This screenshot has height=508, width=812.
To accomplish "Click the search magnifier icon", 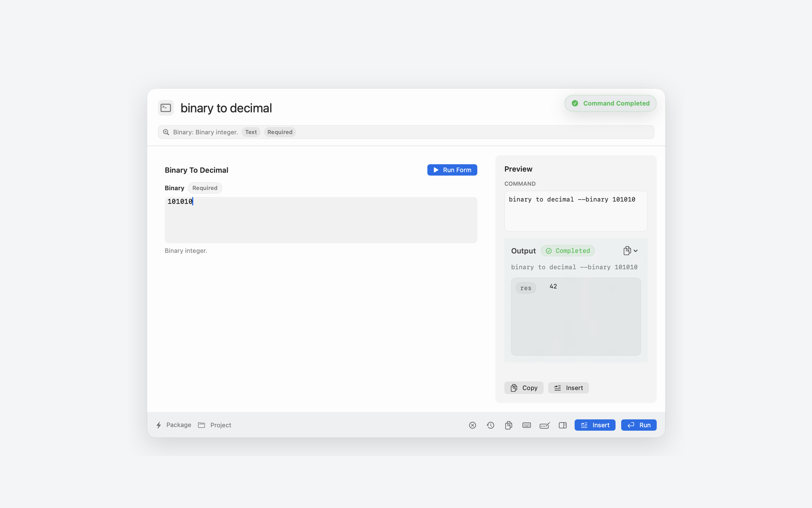I will click(x=166, y=132).
